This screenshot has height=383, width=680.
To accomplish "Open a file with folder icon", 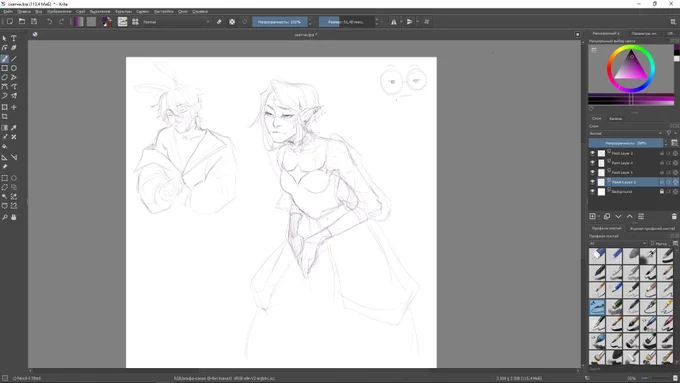I will 22,22.
